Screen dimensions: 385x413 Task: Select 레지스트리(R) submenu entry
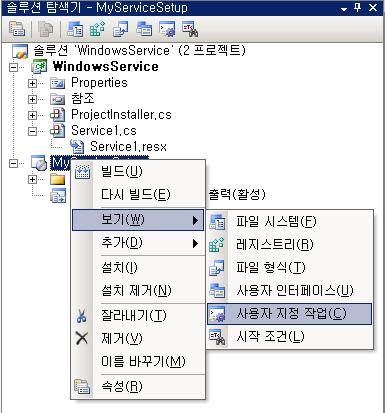point(289,245)
